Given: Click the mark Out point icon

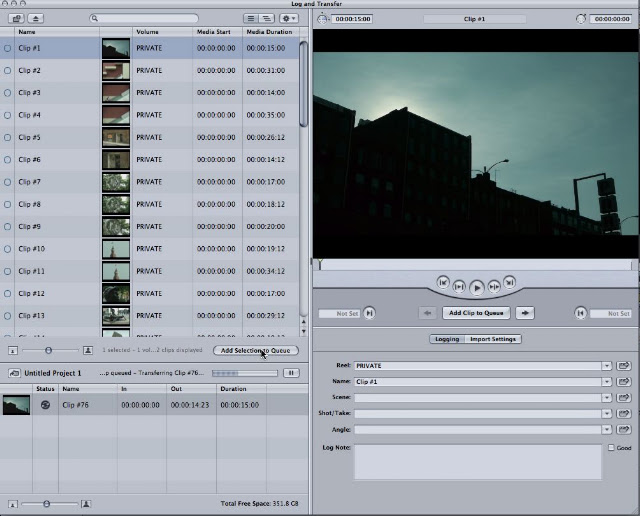Looking at the screenshot, I should [580, 313].
